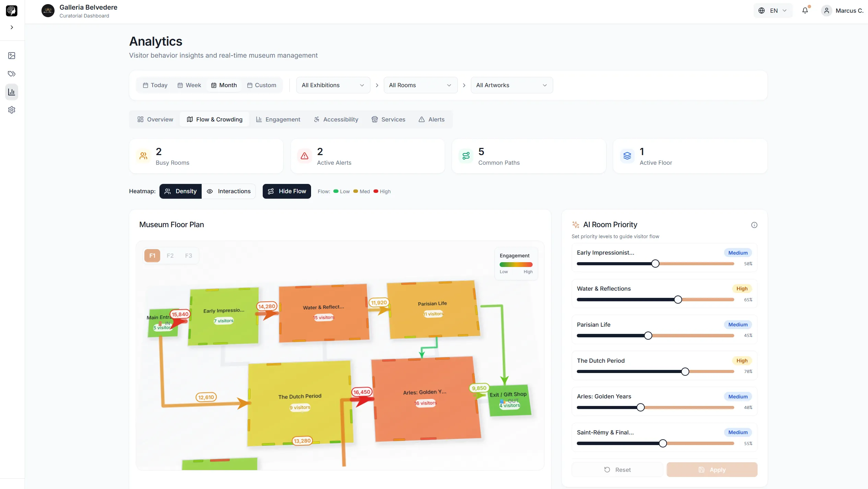Open notifications via the bell icon
Screen dimensions: 868x489
tap(805, 10)
